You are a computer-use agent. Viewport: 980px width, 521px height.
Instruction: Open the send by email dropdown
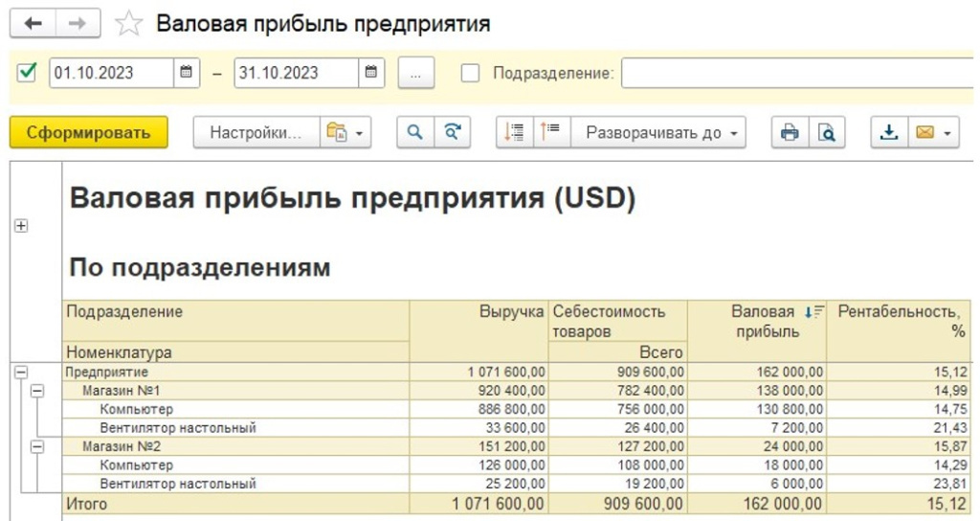[935, 132]
